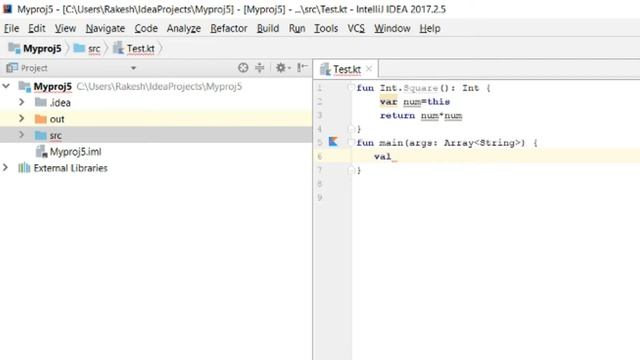Click 'Array<String>' in main signature

tap(484, 143)
